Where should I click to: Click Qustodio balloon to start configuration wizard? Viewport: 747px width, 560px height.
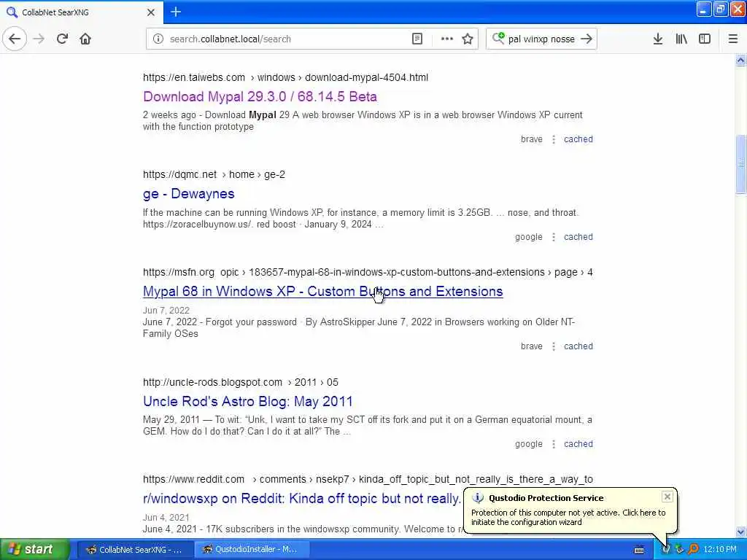coord(568,517)
